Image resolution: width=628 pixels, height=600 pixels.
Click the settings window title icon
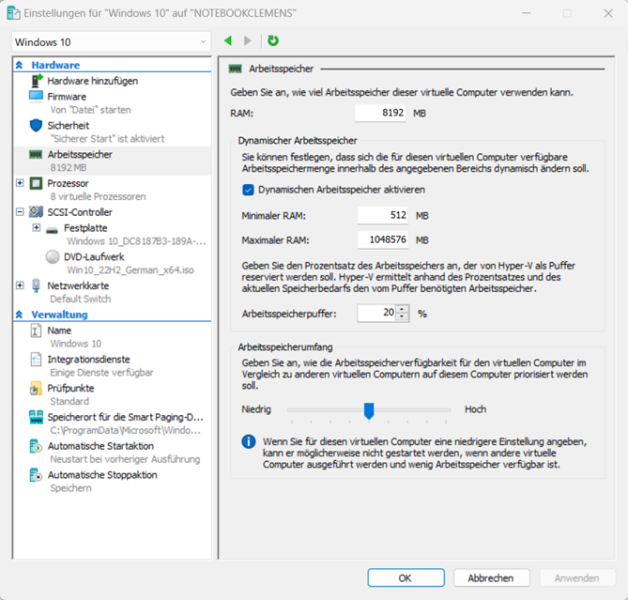click(x=13, y=13)
